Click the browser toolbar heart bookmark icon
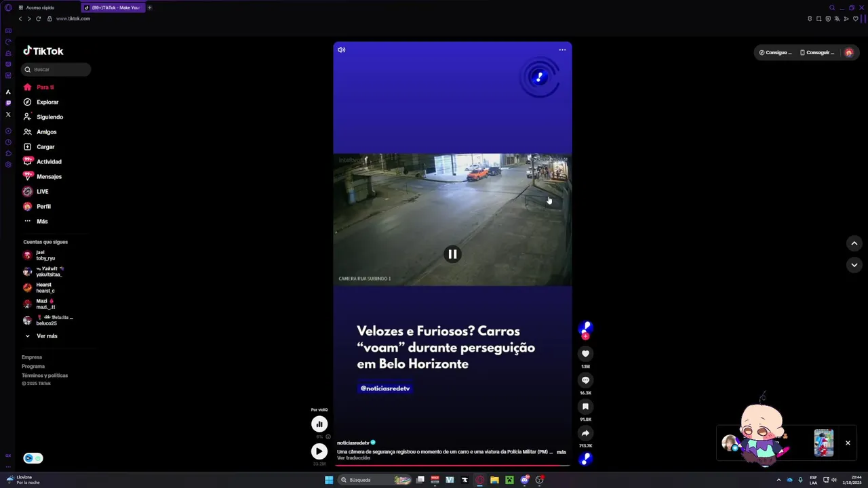868x488 pixels. [x=856, y=19]
